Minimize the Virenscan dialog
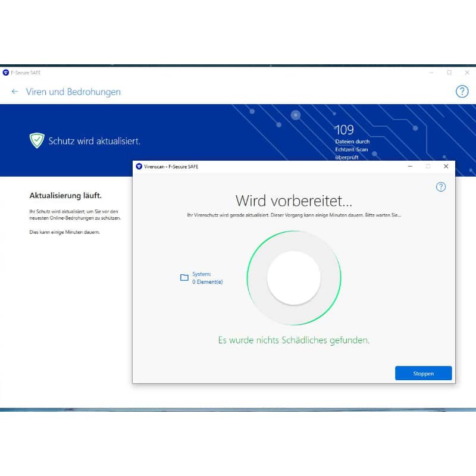 pyautogui.click(x=410, y=167)
